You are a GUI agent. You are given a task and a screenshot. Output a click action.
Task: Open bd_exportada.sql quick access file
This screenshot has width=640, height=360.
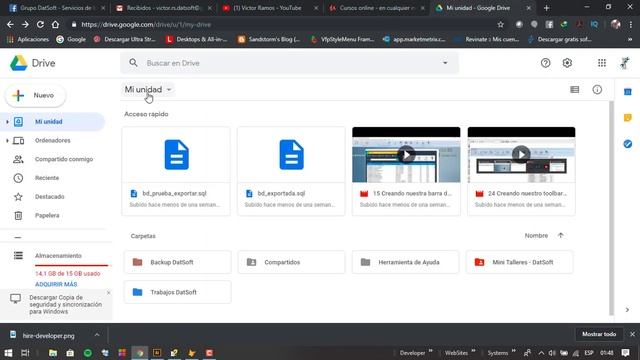[291, 171]
